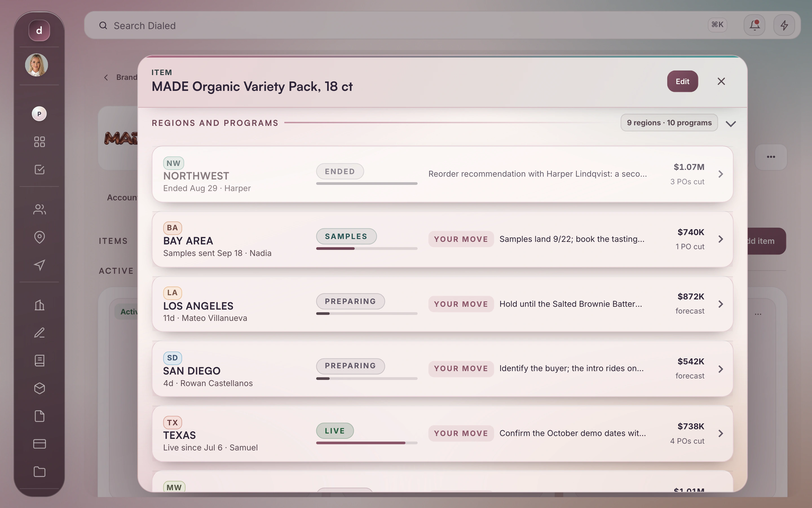The width and height of the screenshot is (812, 508).
Task: Collapse the Regions and Programs section
Action: coord(731,124)
